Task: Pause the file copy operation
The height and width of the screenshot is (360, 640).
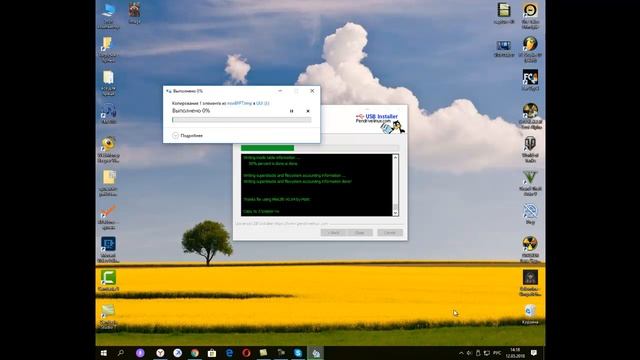Action: [291, 111]
